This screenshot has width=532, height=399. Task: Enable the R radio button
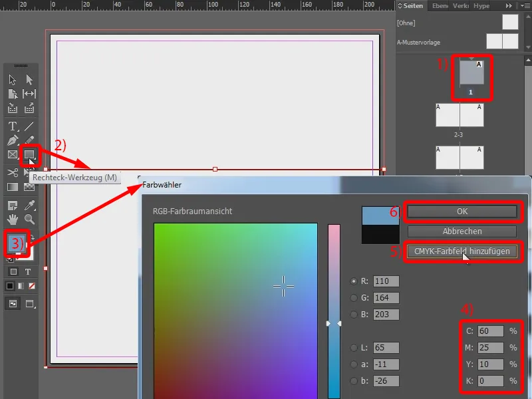click(352, 281)
